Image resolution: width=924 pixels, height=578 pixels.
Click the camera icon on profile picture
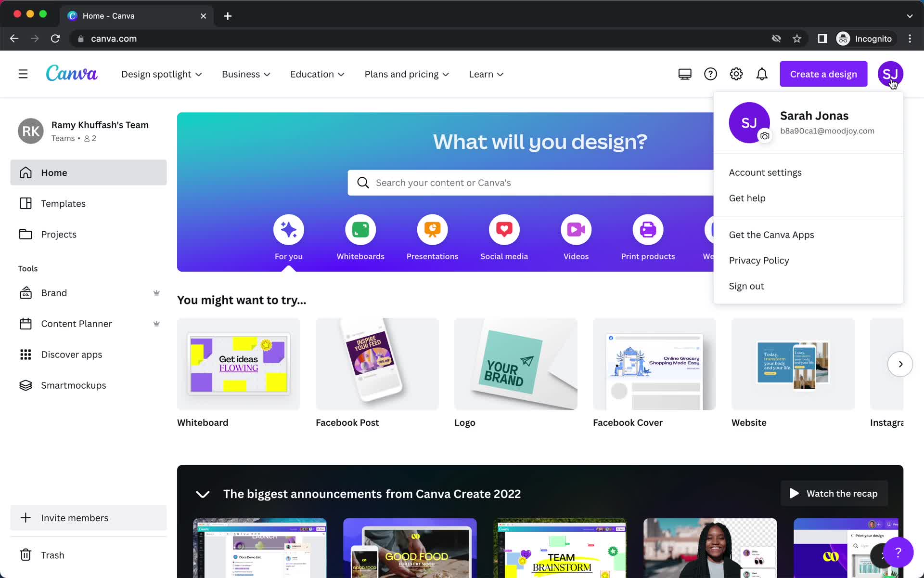pyautogui.click(x=765, y=136)
